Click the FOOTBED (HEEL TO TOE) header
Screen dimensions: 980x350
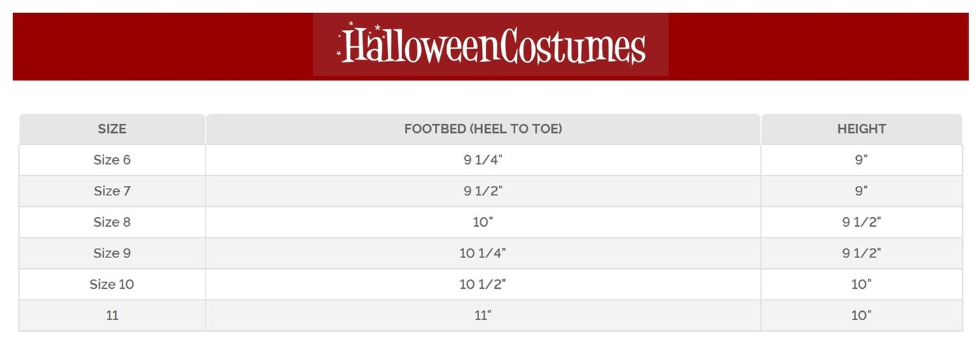coord(483,129)
